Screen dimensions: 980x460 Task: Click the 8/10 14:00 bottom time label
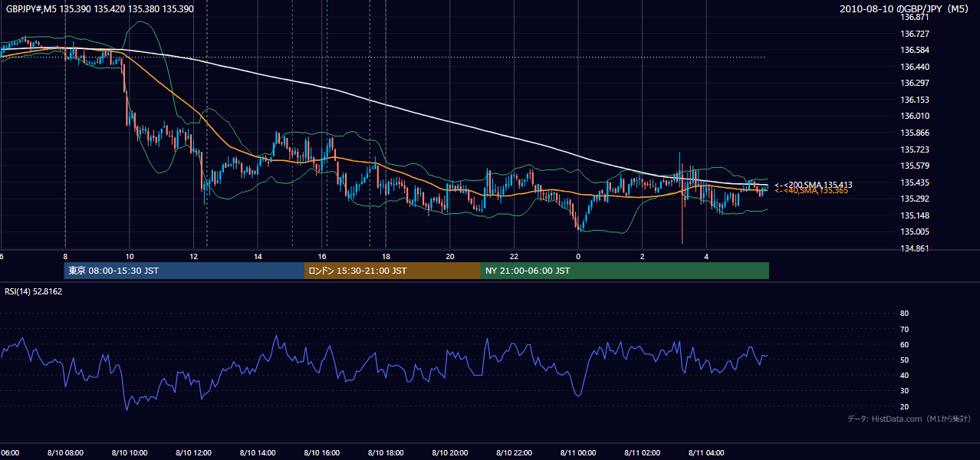pos(257,453)
